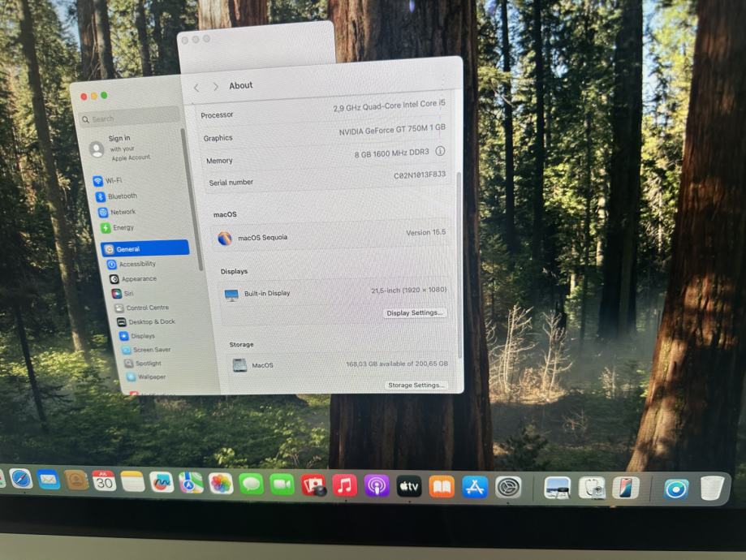Open Bluetooth settings in the sidebar
The image size is (746, 560).
[116, 196]
